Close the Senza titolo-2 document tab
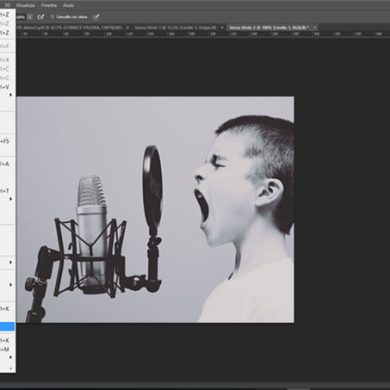This screenshot has height=390, width=390. point(315,28)
